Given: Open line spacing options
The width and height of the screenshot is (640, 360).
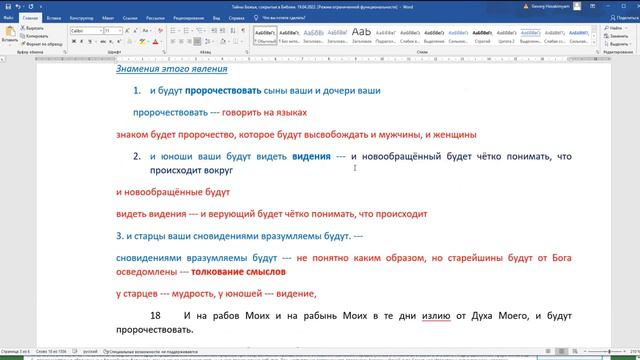Looking at the screenshot, I should pos(209,42).
